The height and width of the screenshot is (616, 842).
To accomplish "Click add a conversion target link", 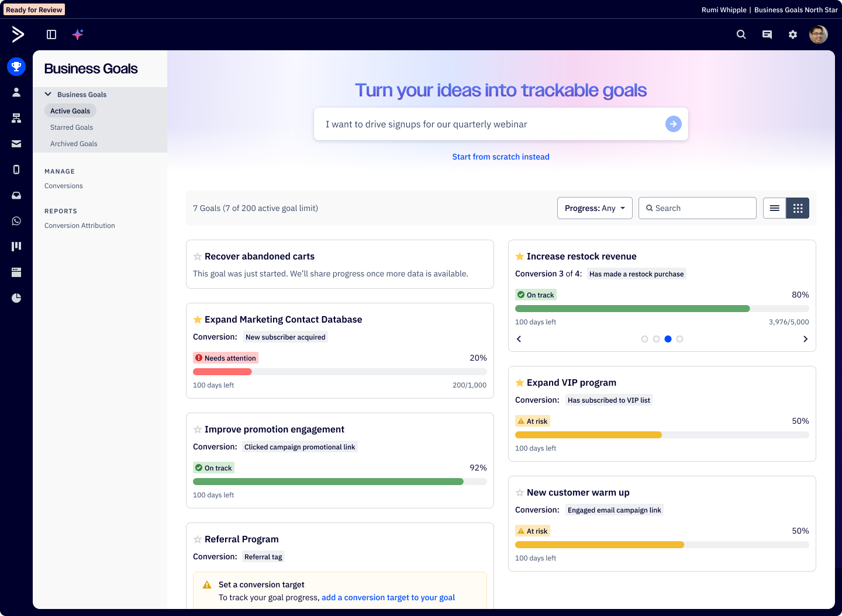I will 388,597.
